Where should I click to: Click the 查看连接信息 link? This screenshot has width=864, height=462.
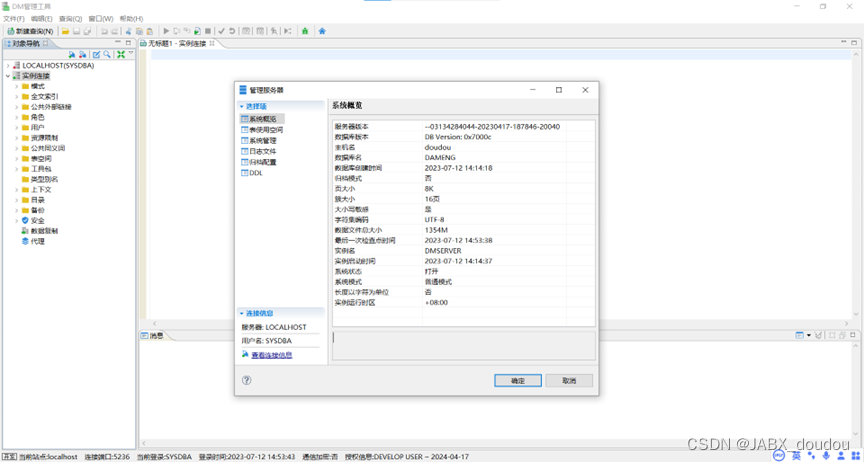[272, 356]
